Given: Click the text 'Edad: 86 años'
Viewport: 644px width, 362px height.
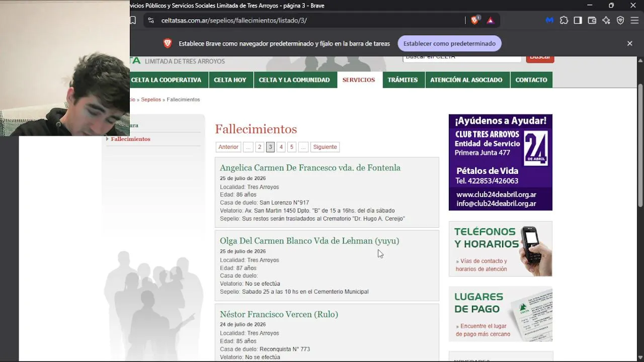Looking at the screenshot, I should pyautogui.click(x=238, y=195).
